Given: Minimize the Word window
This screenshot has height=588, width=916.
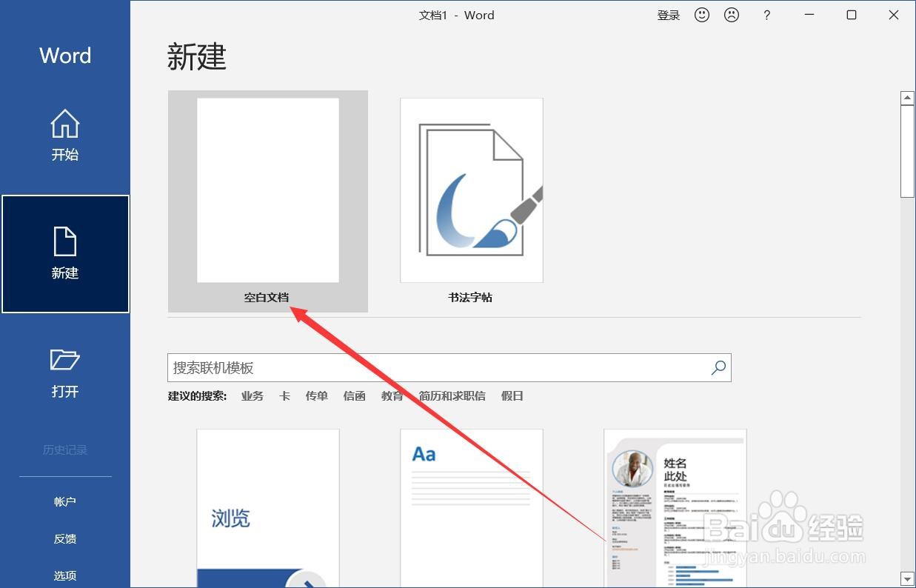Looking at the screenshot, I should pyautogui.click(x=809, y=15).
